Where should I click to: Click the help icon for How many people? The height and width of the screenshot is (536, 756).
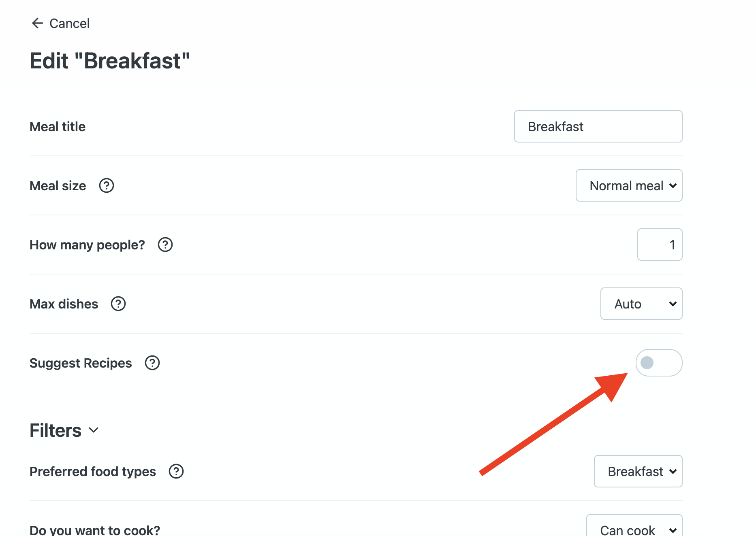[x=165, y=245]
